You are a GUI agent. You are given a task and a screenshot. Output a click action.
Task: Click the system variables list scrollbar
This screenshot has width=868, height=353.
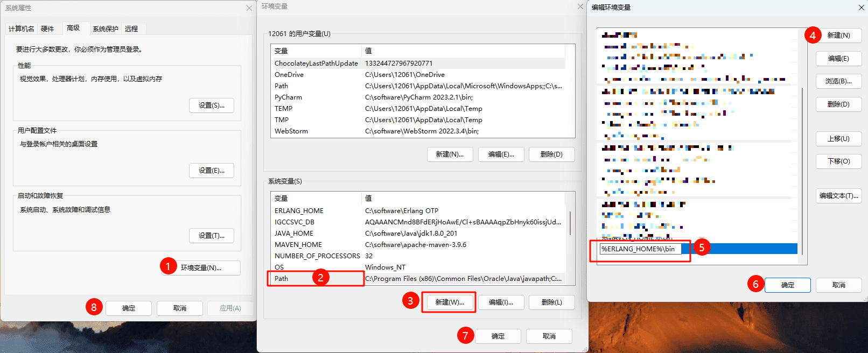[570, 223]
